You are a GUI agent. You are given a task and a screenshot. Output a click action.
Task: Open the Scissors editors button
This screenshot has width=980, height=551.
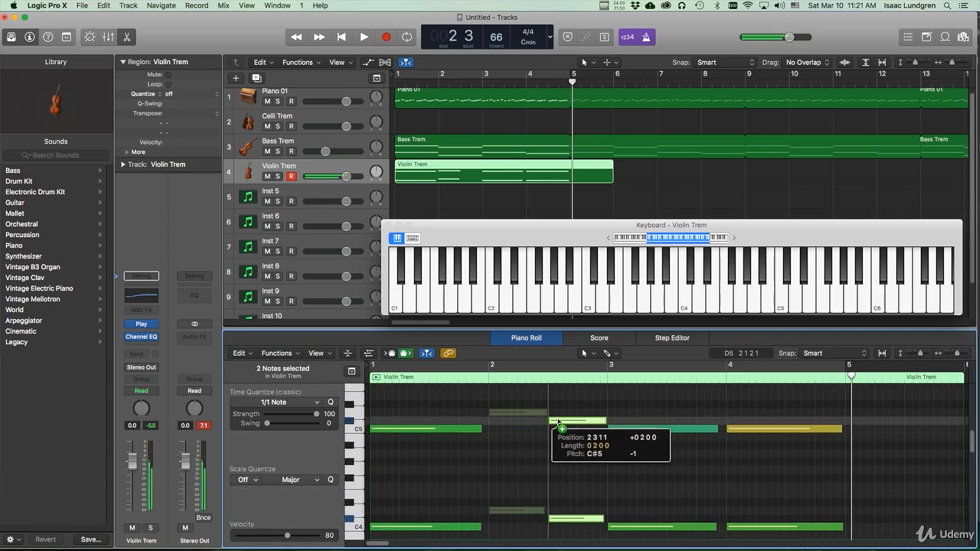click(x=127, y=37)
